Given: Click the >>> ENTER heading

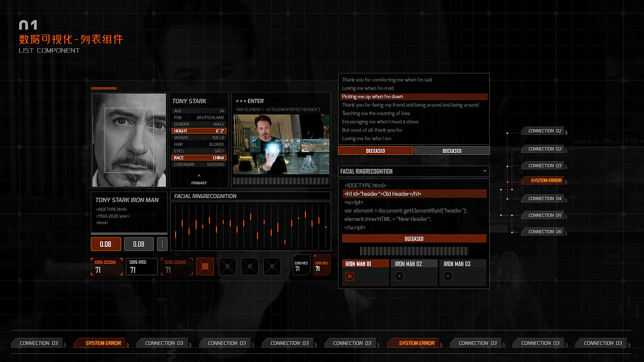Looking at the screenshot, I should 250,101.
